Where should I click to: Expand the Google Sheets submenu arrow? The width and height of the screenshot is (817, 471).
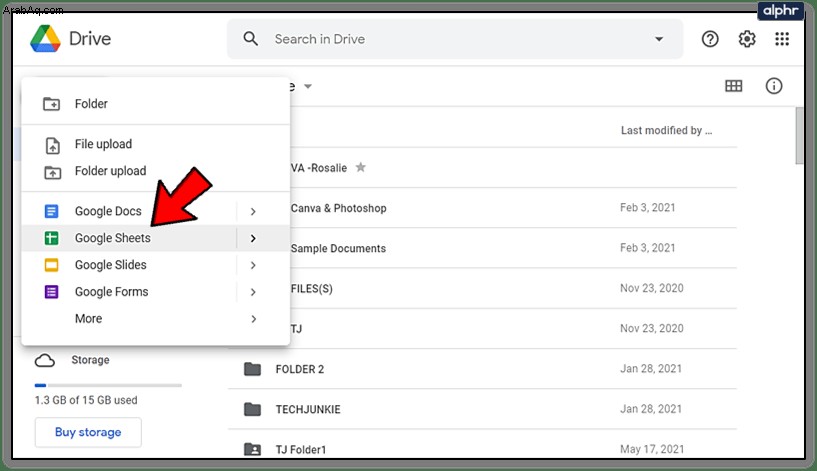pyautogui.click(x=253, y=238)
